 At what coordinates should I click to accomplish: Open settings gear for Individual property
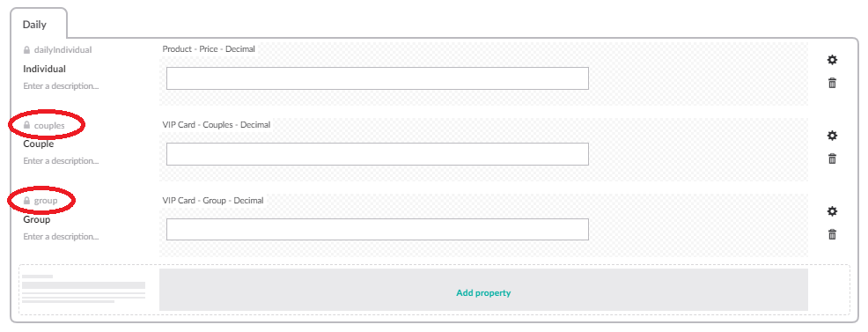point(832,60)
